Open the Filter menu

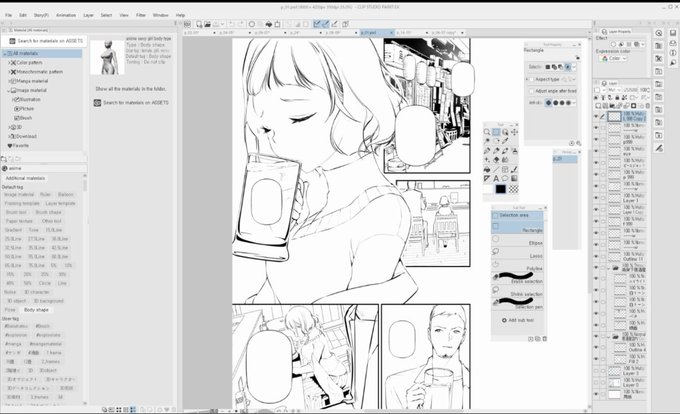pos(141,15)
